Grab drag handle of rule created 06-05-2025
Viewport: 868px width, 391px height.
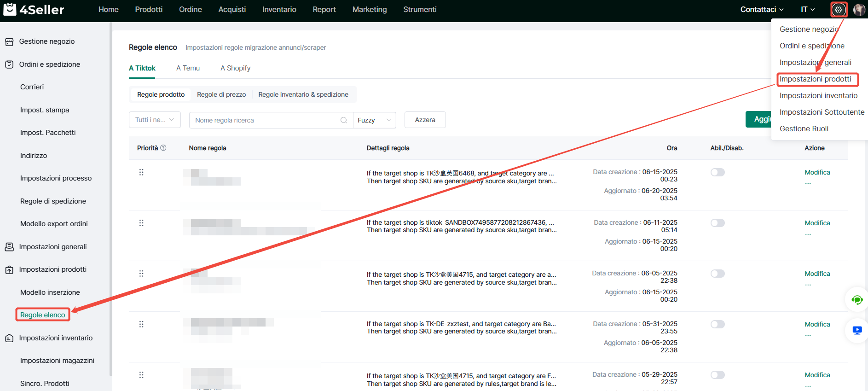tap(141, 274)
